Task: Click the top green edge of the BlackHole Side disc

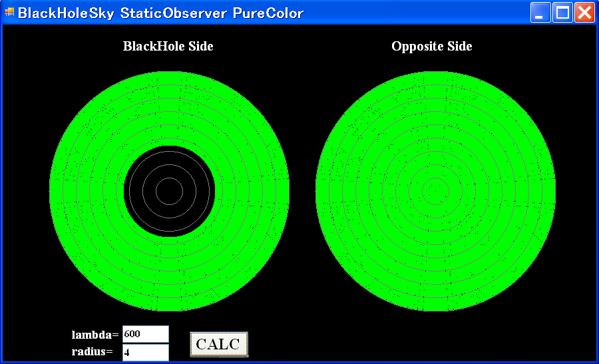Action: [169, 75]
